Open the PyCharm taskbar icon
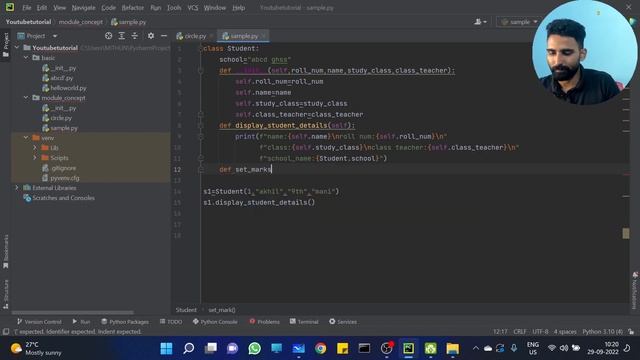640x360 pixels. [x=409, y=349]
